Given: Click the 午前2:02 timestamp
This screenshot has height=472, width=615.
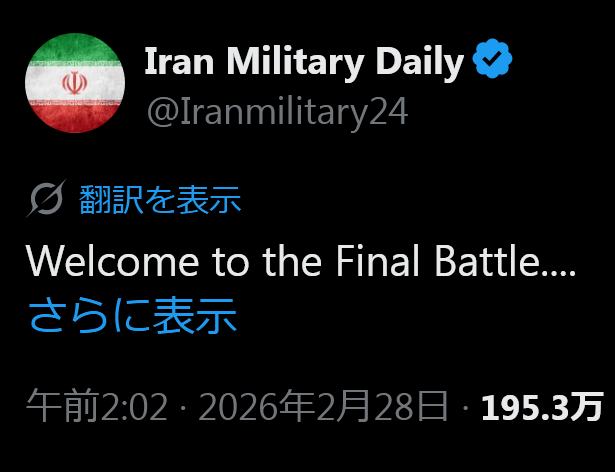Looking at the screenshot, I should pyautogui.click(x=97, y=407).
